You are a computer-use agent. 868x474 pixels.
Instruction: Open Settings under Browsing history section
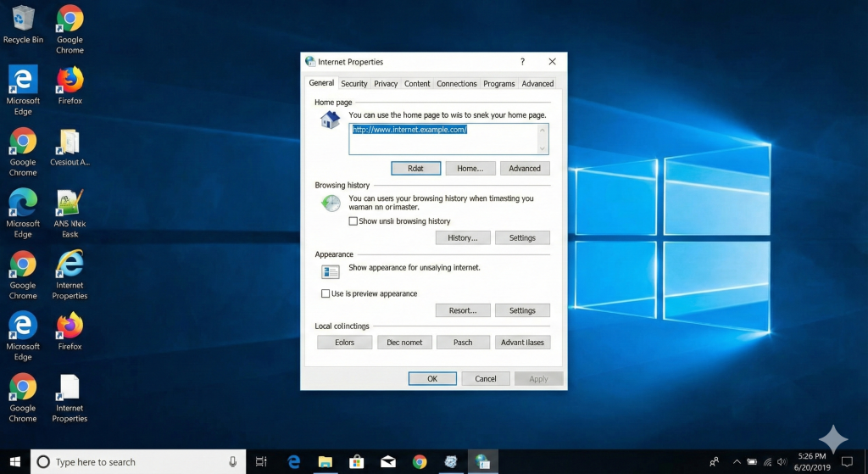[522, 238]
